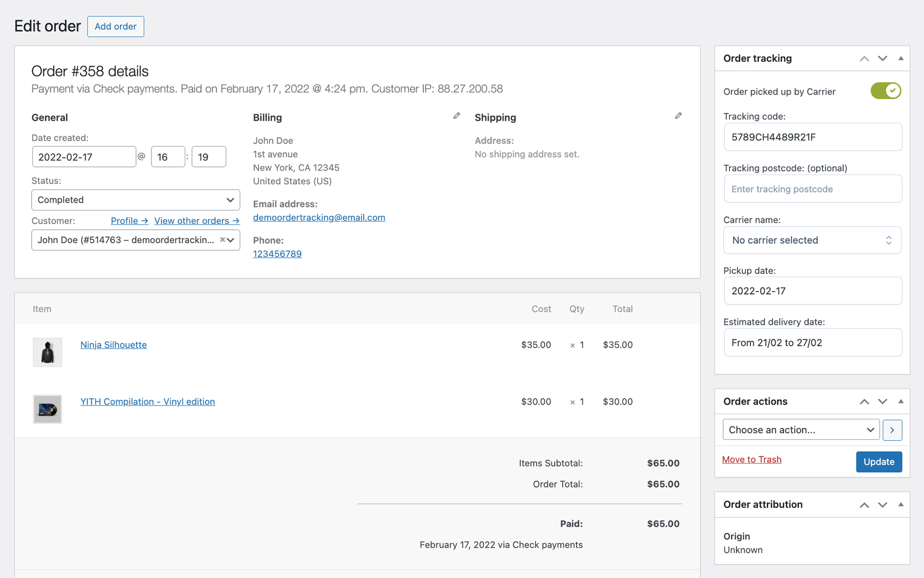924x578 pixels.
Task: Open the Choose an action dropdown
Action: 801,430
